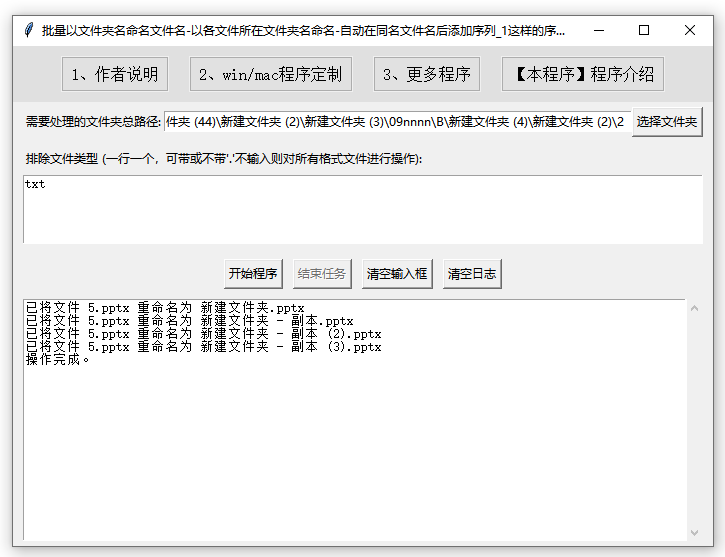Viewport: 725px width, 557px height.
Task: Open 【本程序】程序介绍 program introduction
Action: coord(583,74)
